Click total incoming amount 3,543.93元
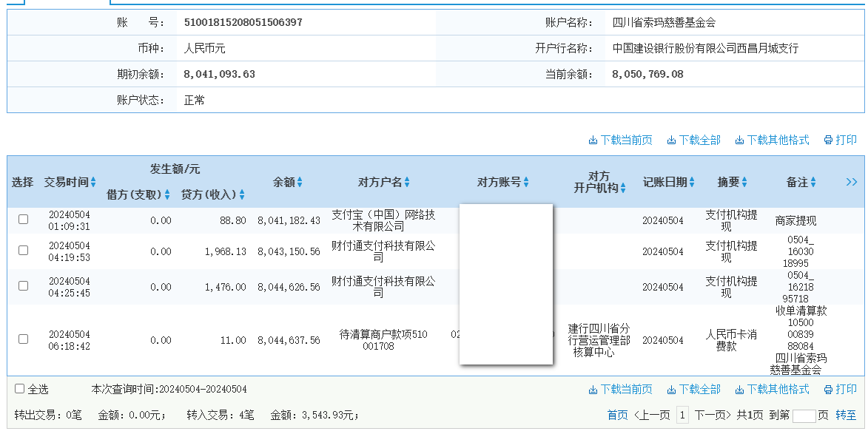 (330, 416)
